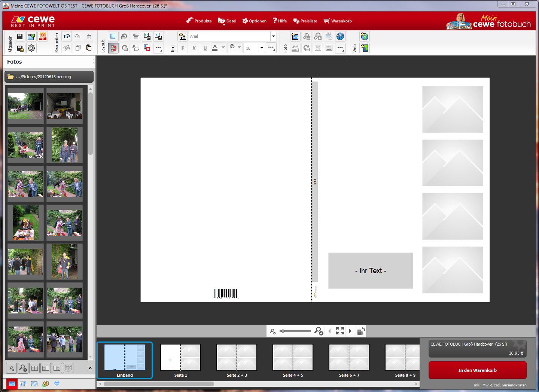539x392 pixels.
Task: Insert a new text box
Action: click(x=183, y=37)
